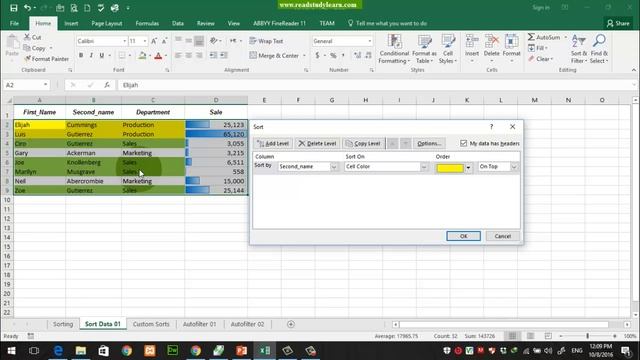
Task: Open the font size dropdown
Action: [144, 41]
